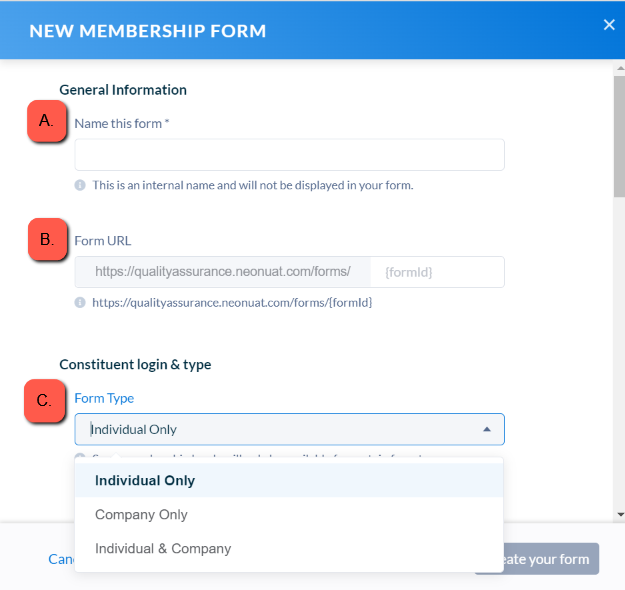This screenshot has width=625, height=590.
Task: Click the Form Type label
Action: (104, 398)
